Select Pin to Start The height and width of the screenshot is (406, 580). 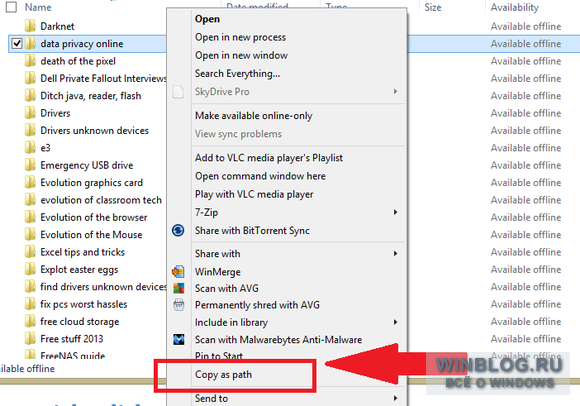[219, 356]
